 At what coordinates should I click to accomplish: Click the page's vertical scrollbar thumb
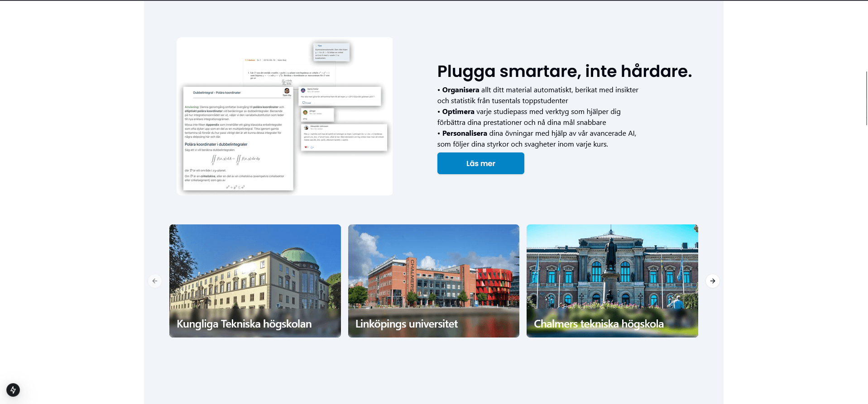click(x=866, y=98)
